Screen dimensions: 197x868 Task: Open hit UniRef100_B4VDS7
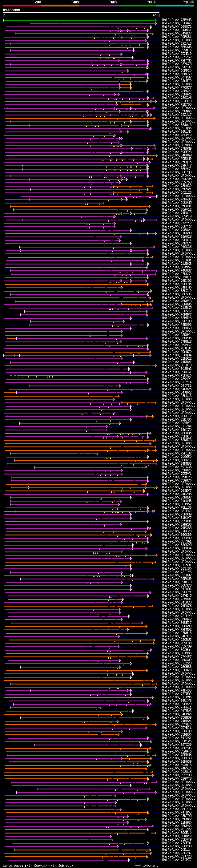tap(177, 33)
